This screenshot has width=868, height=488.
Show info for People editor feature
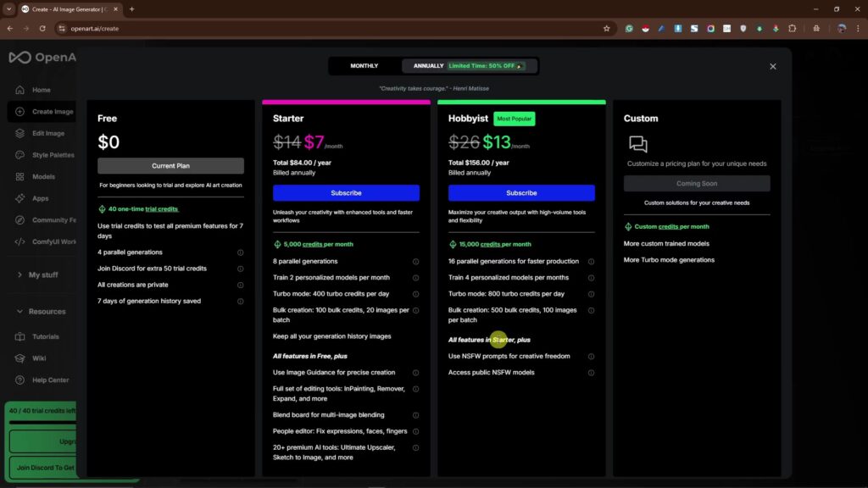click(x=415, y=431)
